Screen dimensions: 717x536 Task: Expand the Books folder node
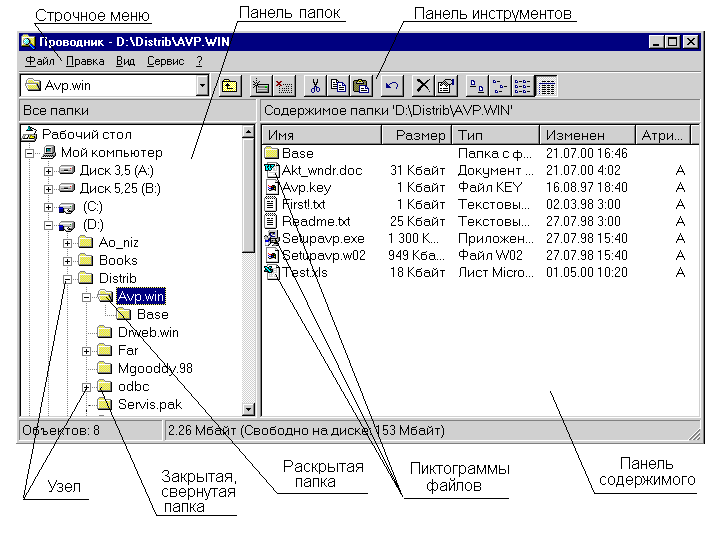[x=67, y=261]
